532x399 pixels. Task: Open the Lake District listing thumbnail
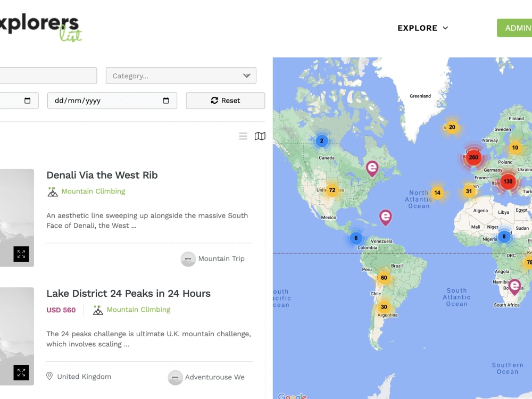coord(17,336)
